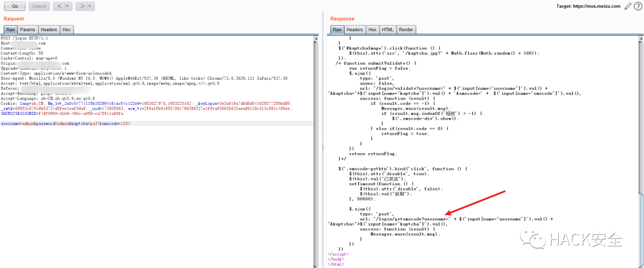Click the User-Agent Mozilla/5.0 header line
644x268 pixels.
click(144, 78)
